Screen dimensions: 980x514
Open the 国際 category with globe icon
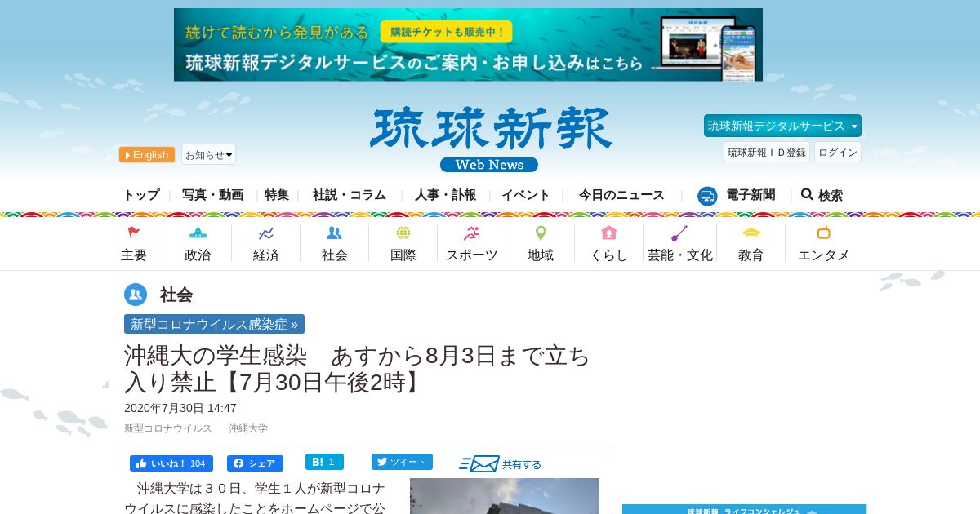(x=403, y=244)
